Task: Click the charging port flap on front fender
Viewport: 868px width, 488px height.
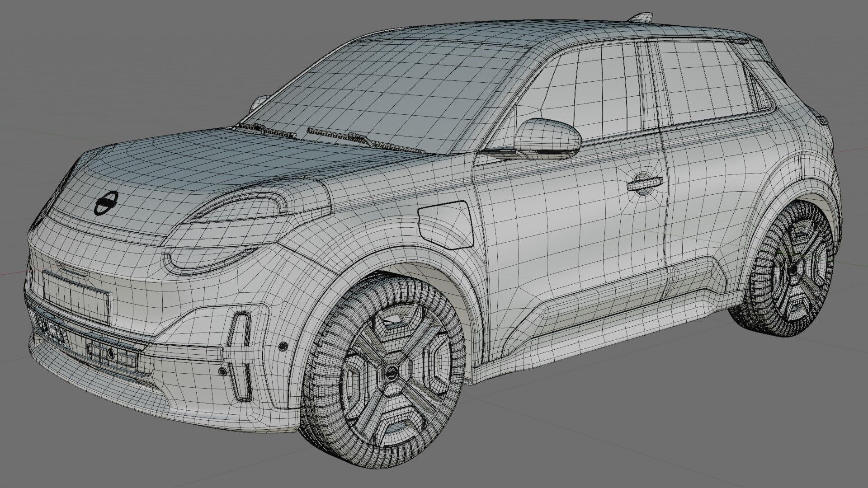Action: [445, 226]
